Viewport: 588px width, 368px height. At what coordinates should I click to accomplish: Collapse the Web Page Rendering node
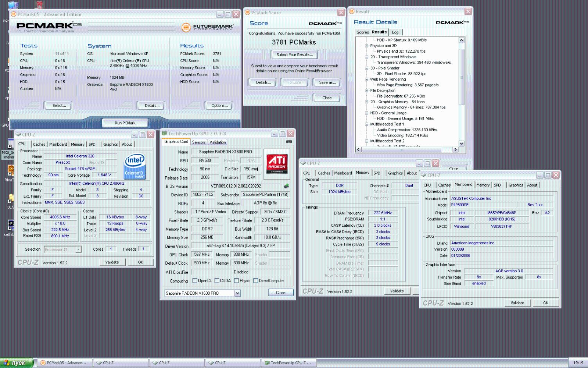click(x=366, y=79)
